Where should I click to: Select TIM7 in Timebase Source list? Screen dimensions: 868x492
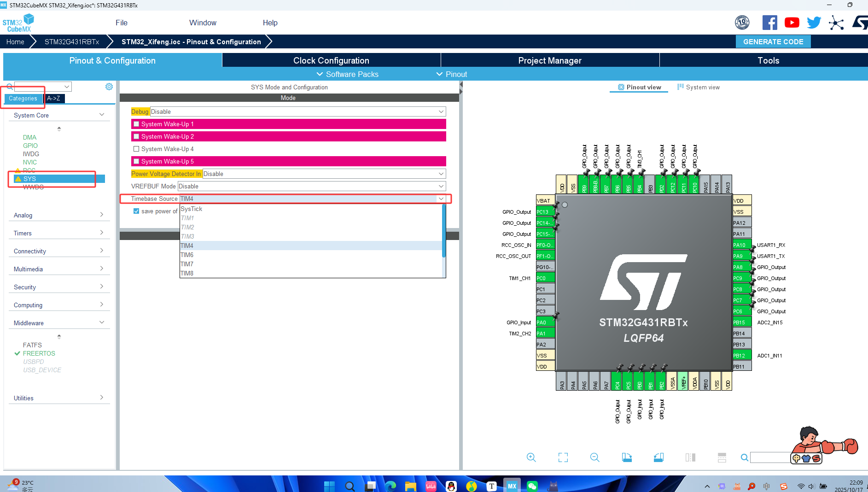point(311,264)
